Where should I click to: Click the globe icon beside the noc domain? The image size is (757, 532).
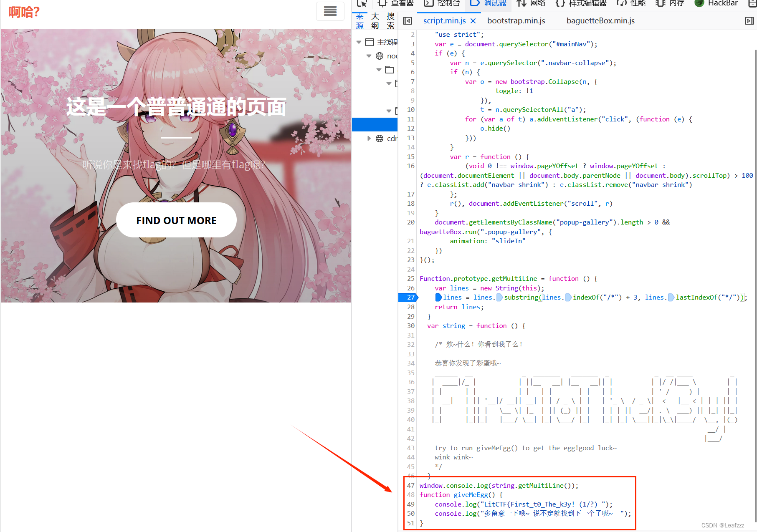point(380,56)
